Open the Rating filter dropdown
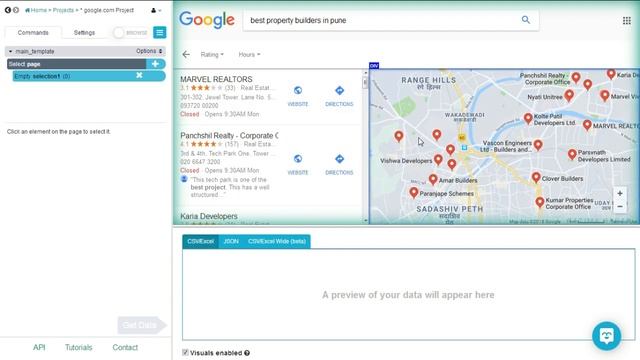 212,54
